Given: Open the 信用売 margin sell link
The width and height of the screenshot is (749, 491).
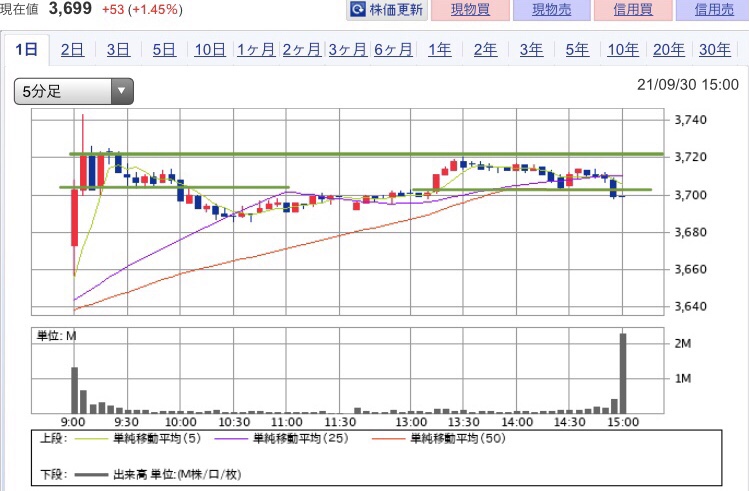Looking at the screenshot, I should pos(713,10).
